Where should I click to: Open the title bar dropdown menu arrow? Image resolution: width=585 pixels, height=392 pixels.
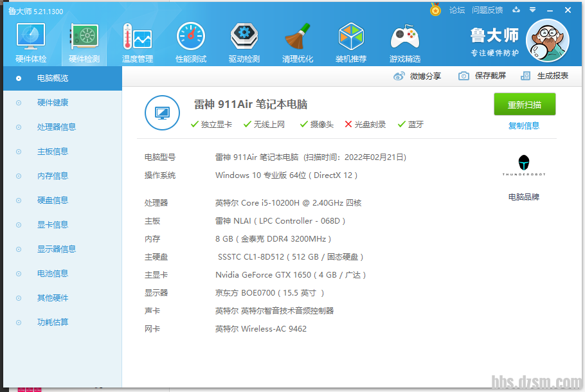pos(532,10)
